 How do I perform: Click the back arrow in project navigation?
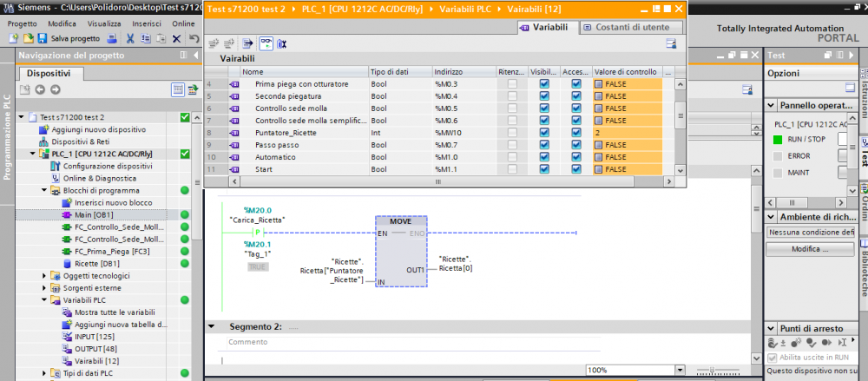click(39, 89)
